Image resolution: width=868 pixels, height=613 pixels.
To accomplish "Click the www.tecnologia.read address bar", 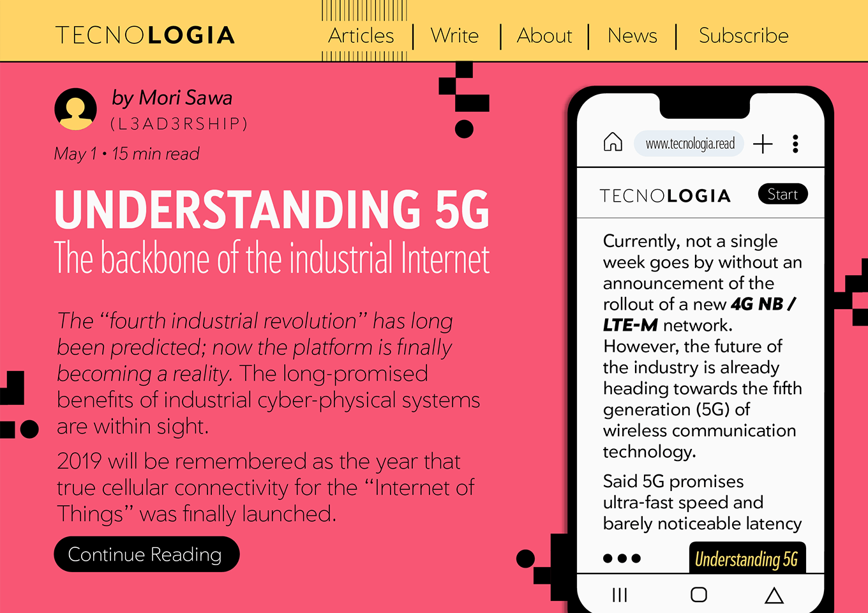I will [689, 144].
